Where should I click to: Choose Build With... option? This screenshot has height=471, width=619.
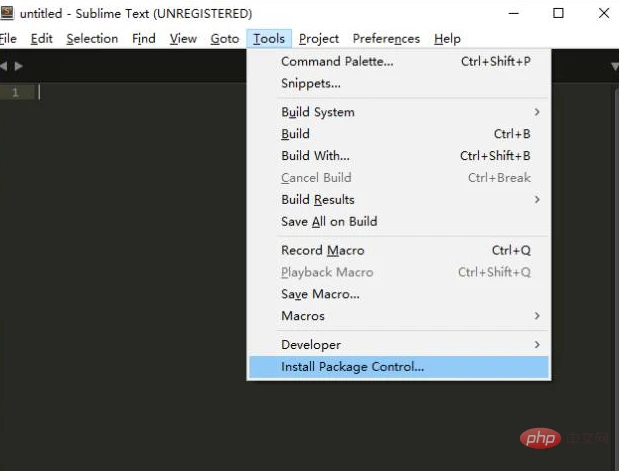pyautogui.click(x=399, y=156)
